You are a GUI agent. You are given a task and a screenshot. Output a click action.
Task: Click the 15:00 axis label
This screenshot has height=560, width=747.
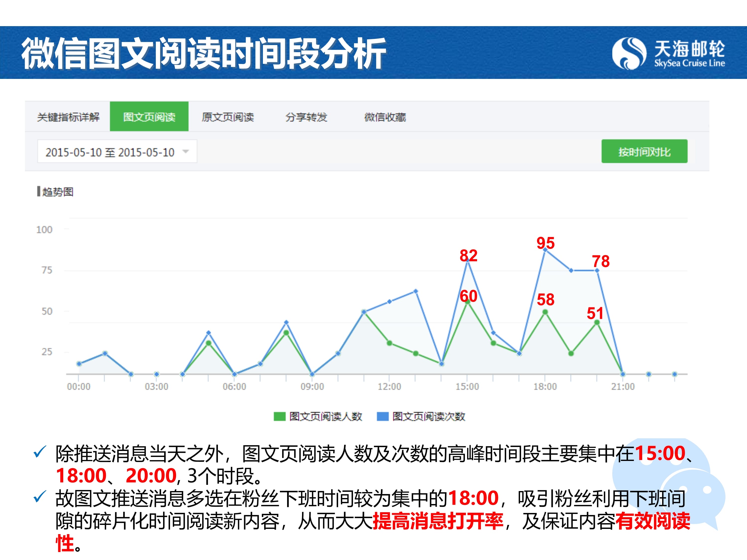pyautogui.click(x=467, y=387)
